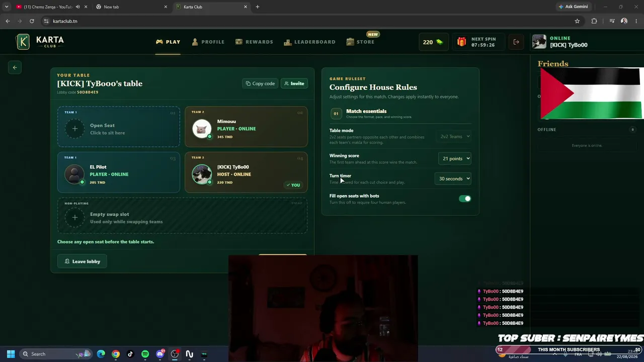Viewport: 644px width, 362px height.
Task: Copy the lobby code
Action: click(x=260, y=83)
